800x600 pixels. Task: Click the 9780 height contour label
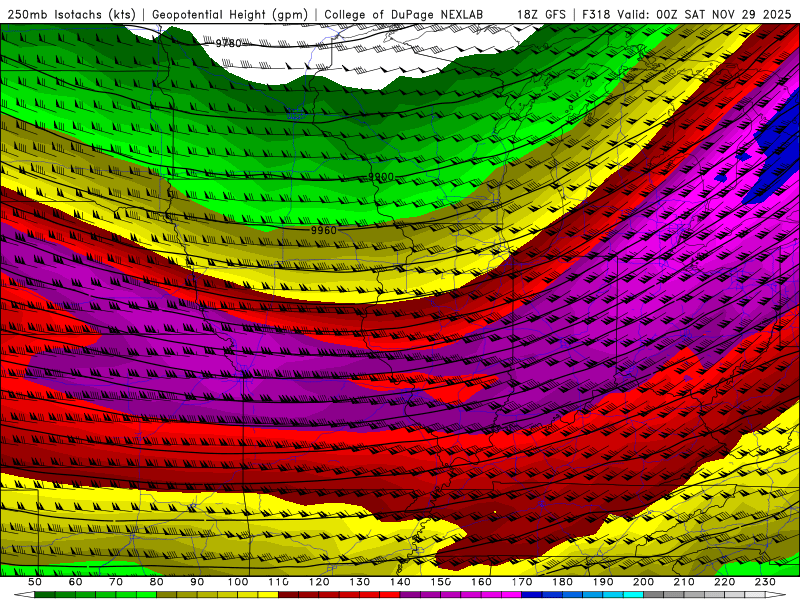[x=228, y=43]
